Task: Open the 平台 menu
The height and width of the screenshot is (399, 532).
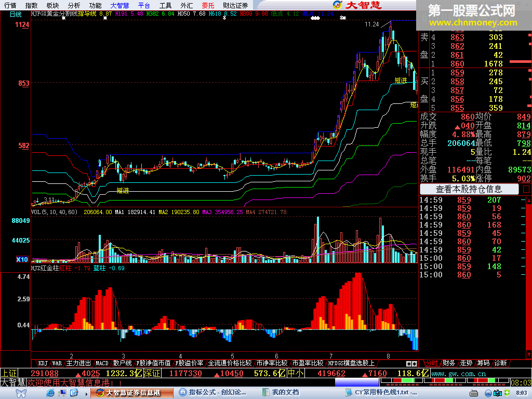Action: (x=144, y=5)
